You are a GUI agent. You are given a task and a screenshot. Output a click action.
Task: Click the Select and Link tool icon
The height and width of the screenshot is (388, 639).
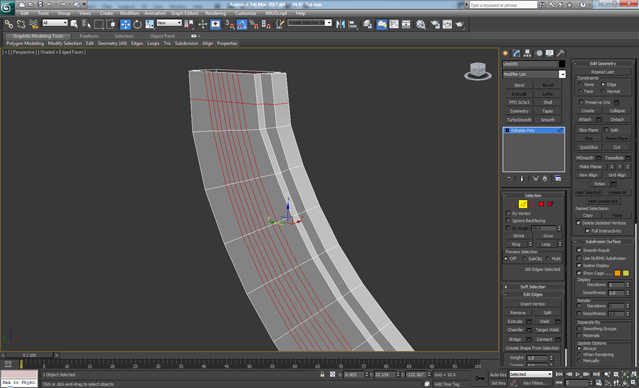point(9,24)
